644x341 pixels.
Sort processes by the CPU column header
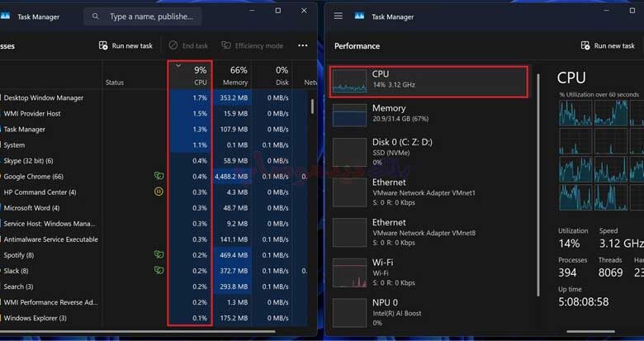[190, 76]
